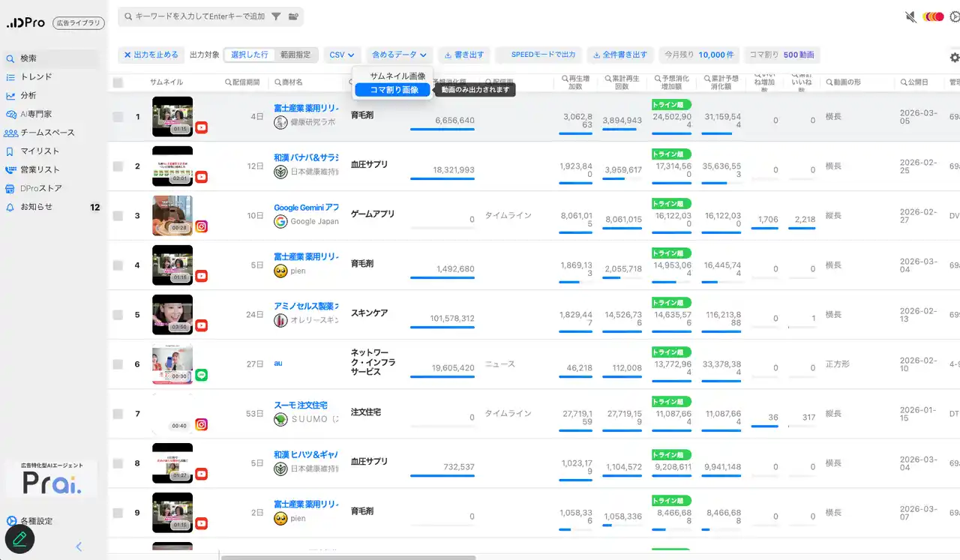Tick the checkbox for row 2

118,166
